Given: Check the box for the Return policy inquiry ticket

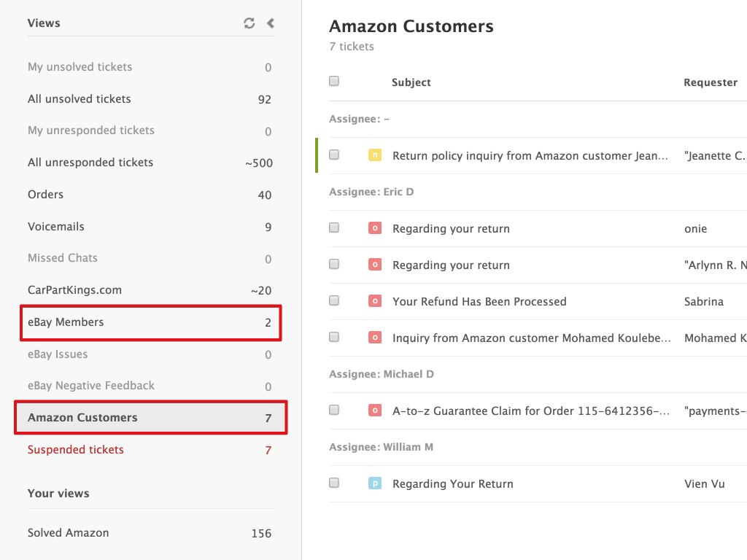Looking at the screenshot, I should (334, 155).
